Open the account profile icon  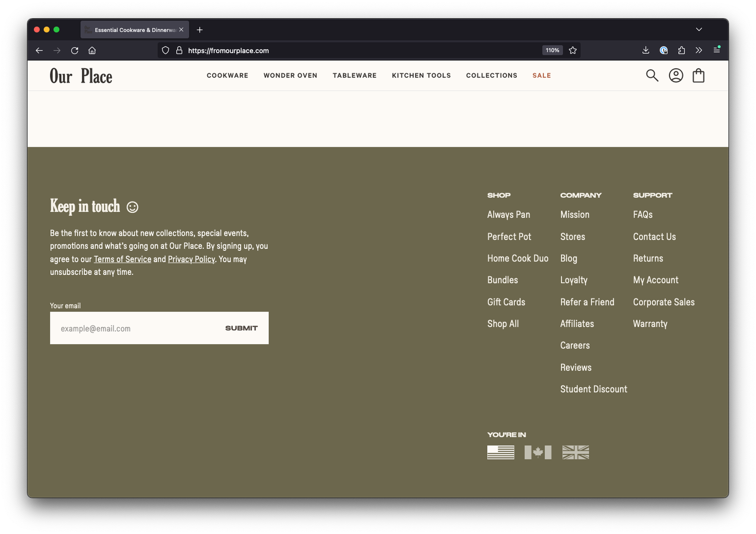point(676,75)
